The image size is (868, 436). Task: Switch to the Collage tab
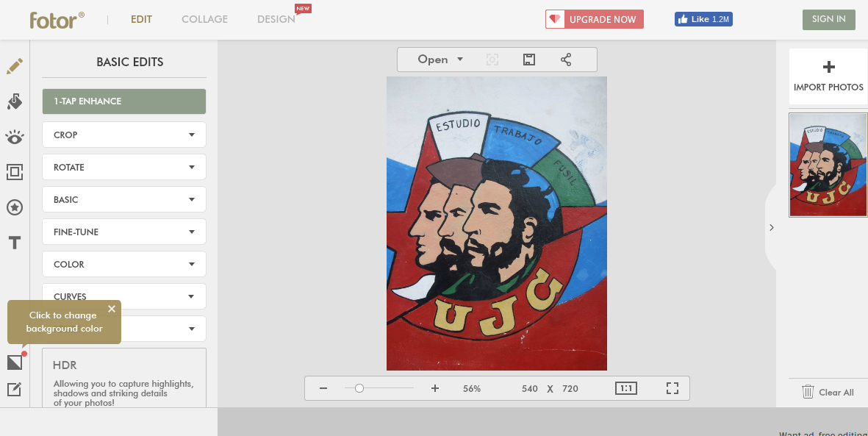pos(205,19)
